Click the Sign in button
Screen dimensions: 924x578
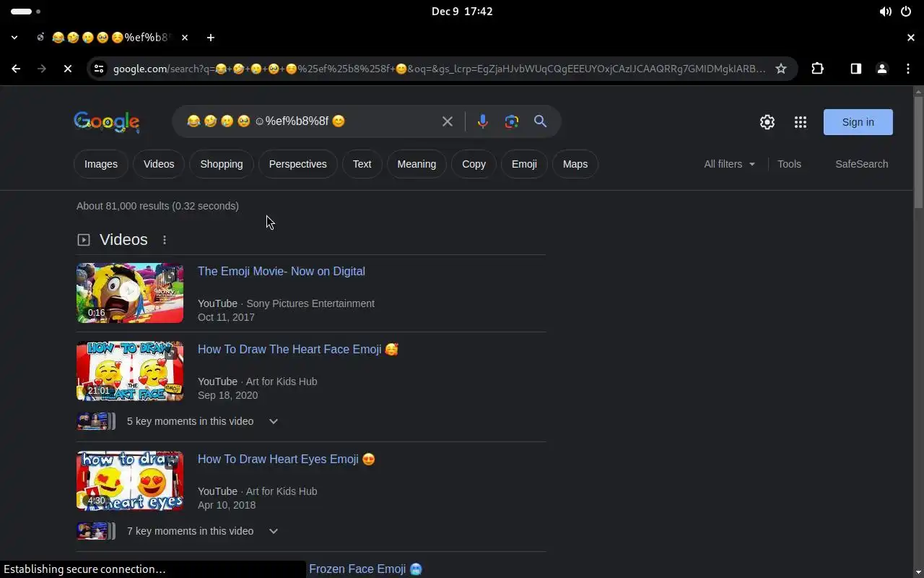pos(858,122)
